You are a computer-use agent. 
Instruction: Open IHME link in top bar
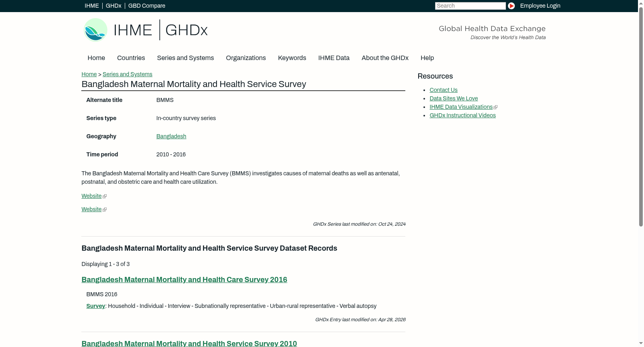click(x=92, y=6)
